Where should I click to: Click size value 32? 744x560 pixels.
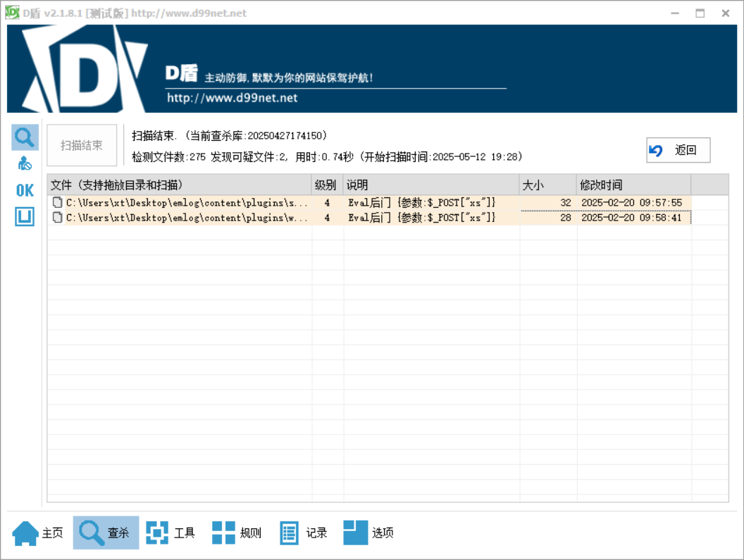pyautogui.click(x=566, y=203)
